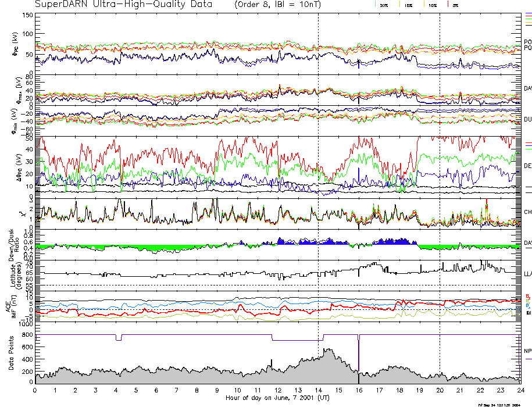532x407 pixels.
Task: Click the "Hour of day on June, 7 2001" axis label
Action: click(277, 398)
